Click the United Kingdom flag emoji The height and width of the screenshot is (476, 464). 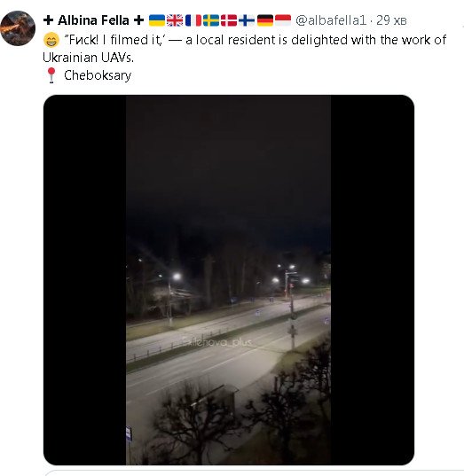tap(175, 20)
